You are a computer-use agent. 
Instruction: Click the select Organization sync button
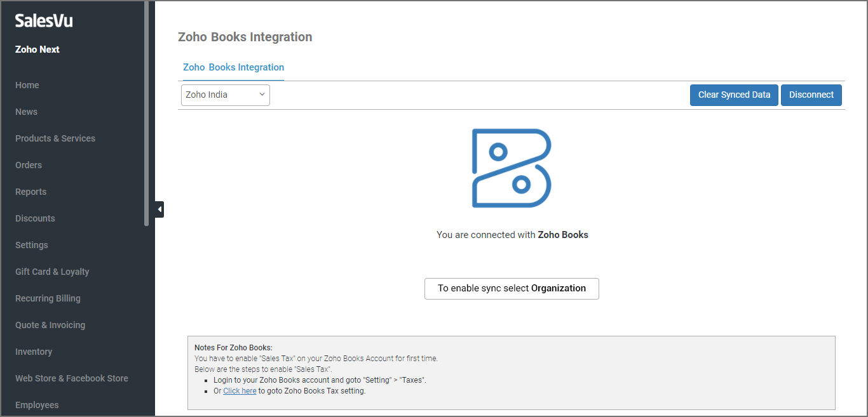[512, 288]
